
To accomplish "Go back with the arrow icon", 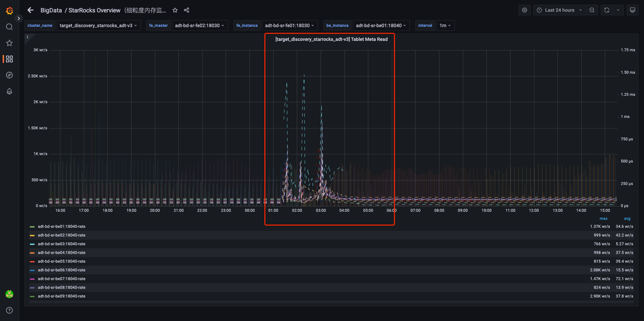I will [31, 10].
